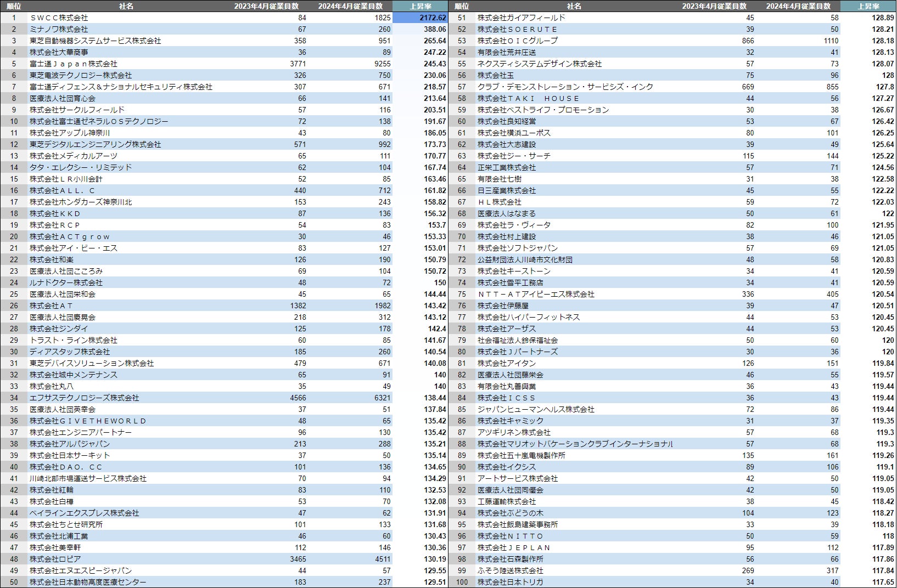897x588 pixels.
Task: Select the employee count 4566
Action: (298, 398)
